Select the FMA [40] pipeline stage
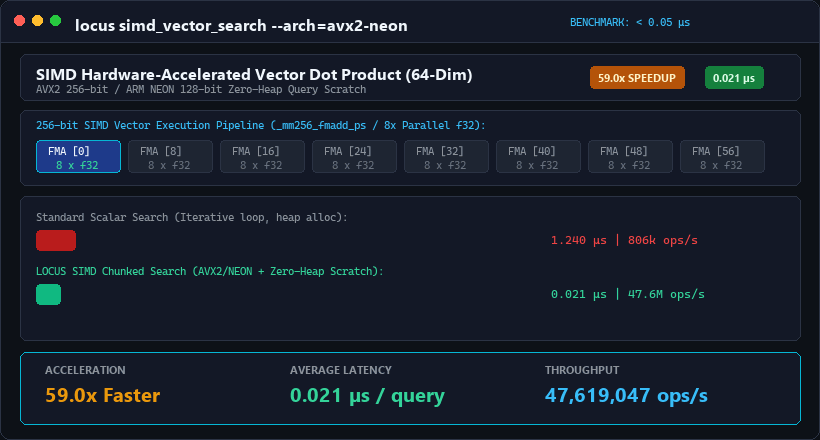Image resolution: width=820 pixels, height=440 pixels. click(539, 156)
